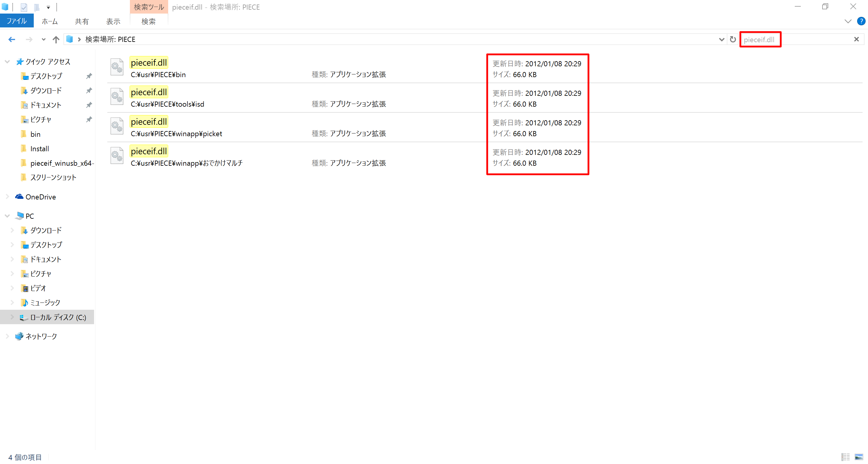Screen dimensions: 868x464
Task: Click the location icon in address bar
Action: 69,39
